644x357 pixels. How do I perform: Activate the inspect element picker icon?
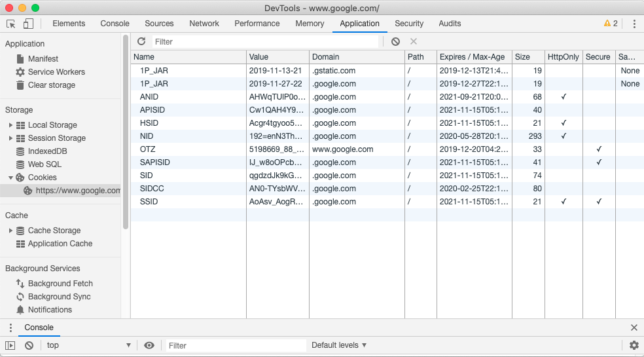11,24
